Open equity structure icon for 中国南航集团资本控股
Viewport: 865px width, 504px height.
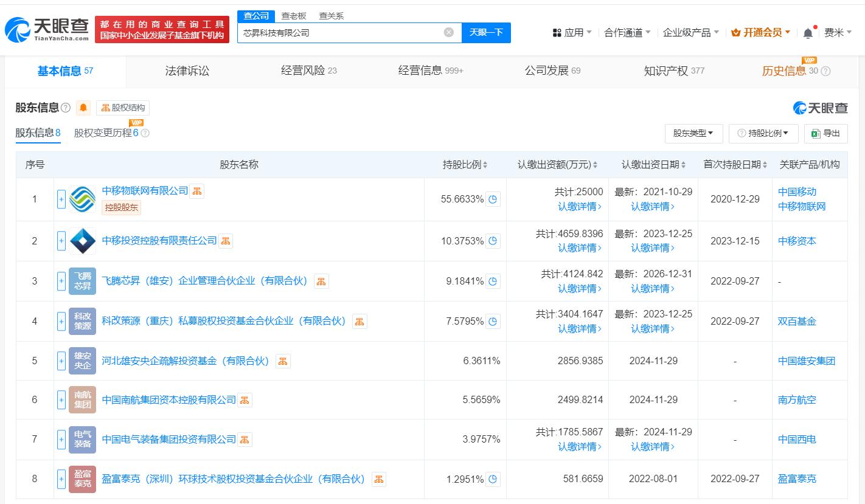click(x=245, y=400)
